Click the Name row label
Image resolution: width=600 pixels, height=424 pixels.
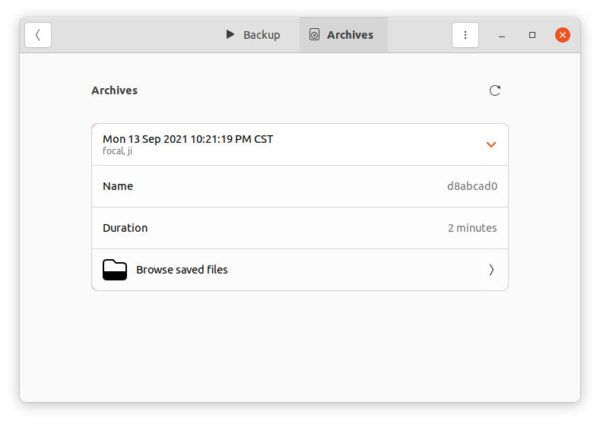[x=118, y=186]
